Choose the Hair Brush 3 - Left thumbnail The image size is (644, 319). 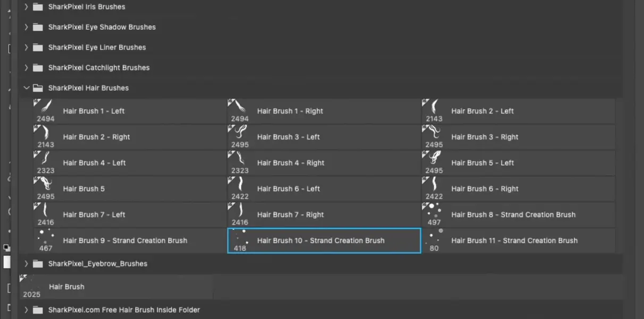click(x=240, y=137)
